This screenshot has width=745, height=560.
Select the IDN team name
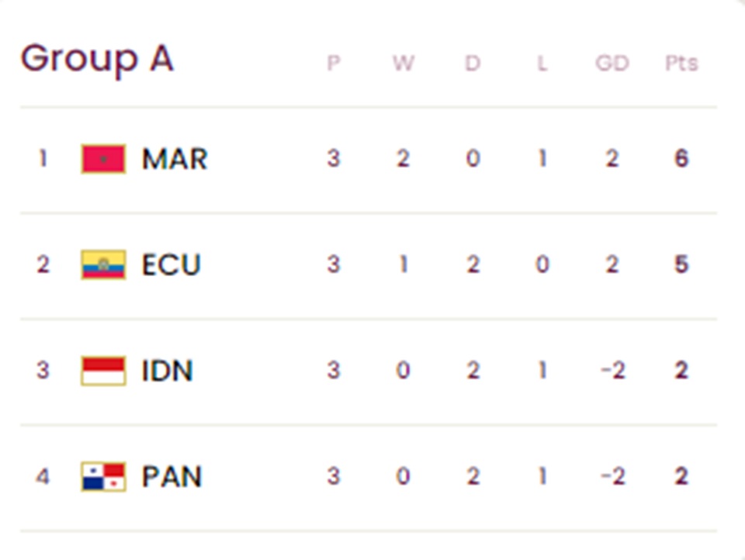168,371
